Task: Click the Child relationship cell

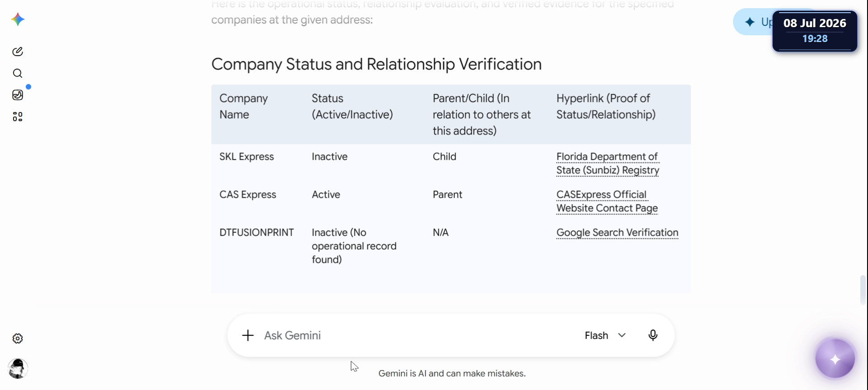Action: (x=444, y=157)
